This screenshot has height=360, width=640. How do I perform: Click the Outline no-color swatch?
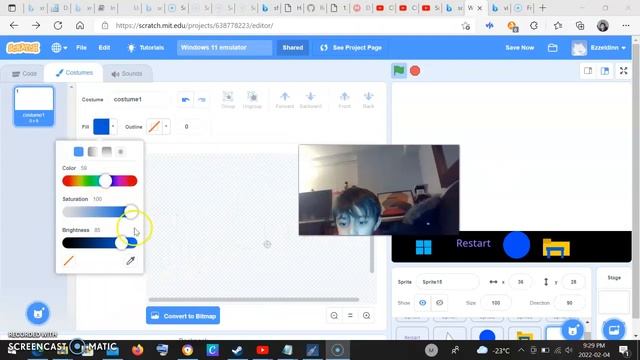click(154, 127)
